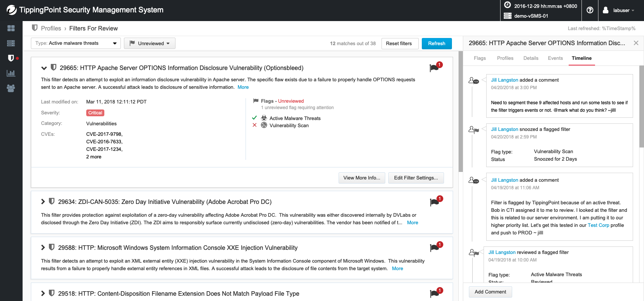This screenshot has height=301, width=644.
Task: Click the Add Comment button
Action: point(490,292)
